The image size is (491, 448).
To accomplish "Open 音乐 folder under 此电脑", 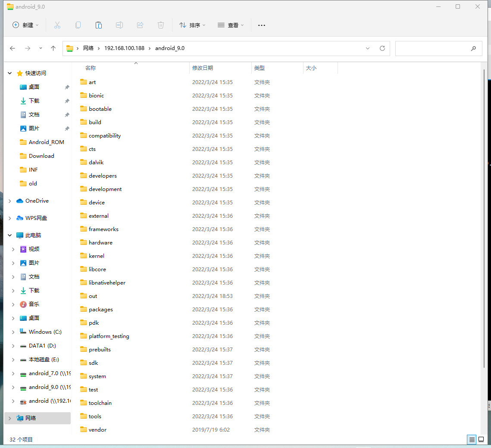I will pos(34,304).
